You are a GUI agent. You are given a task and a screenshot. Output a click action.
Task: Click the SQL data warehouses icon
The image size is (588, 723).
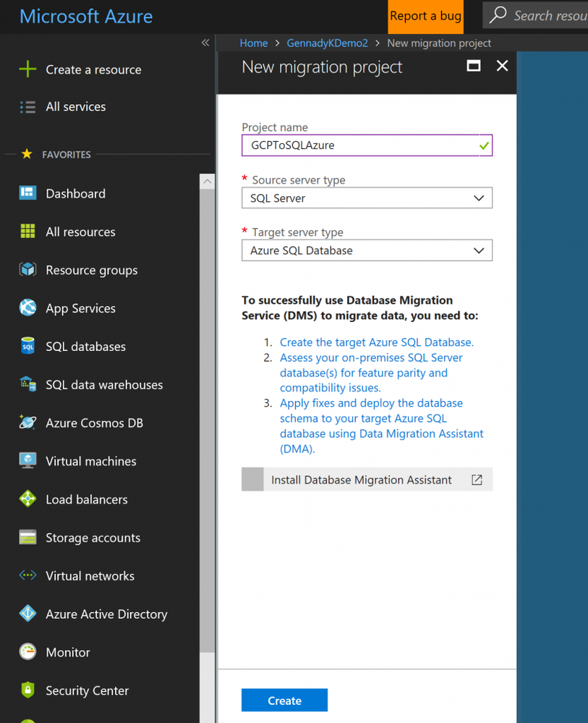(x=27, y=384)
